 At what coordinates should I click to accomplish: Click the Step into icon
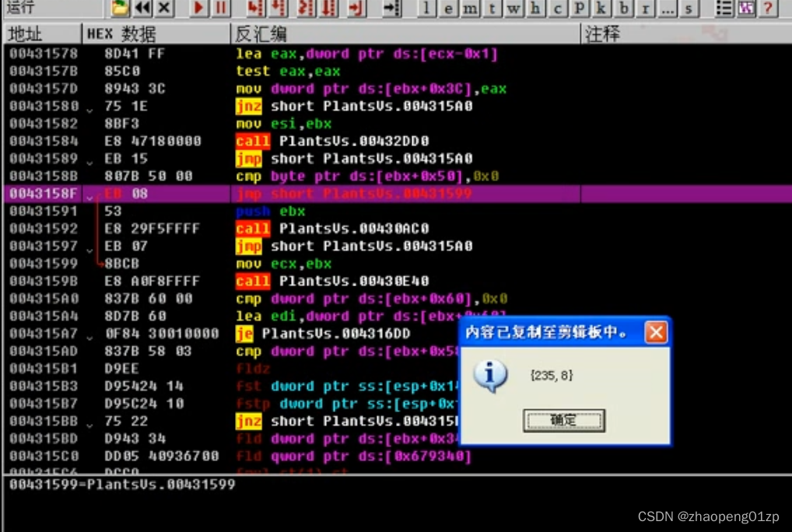256,8
